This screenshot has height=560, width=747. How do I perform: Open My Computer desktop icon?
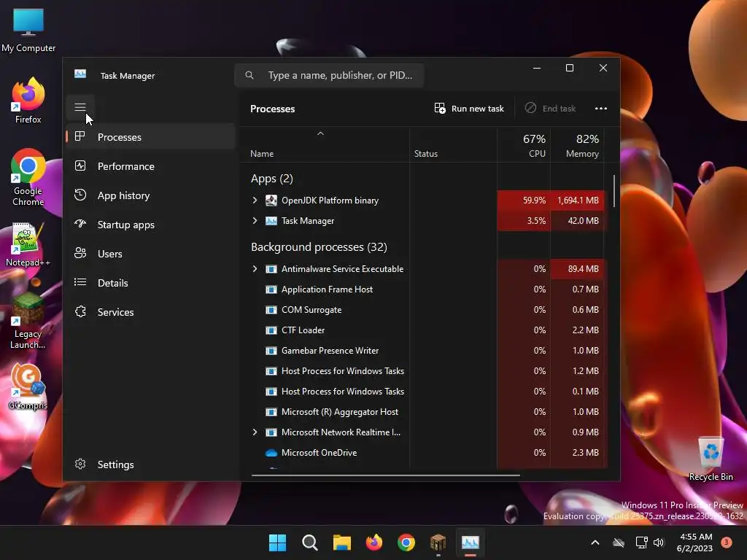coord(28,29)
